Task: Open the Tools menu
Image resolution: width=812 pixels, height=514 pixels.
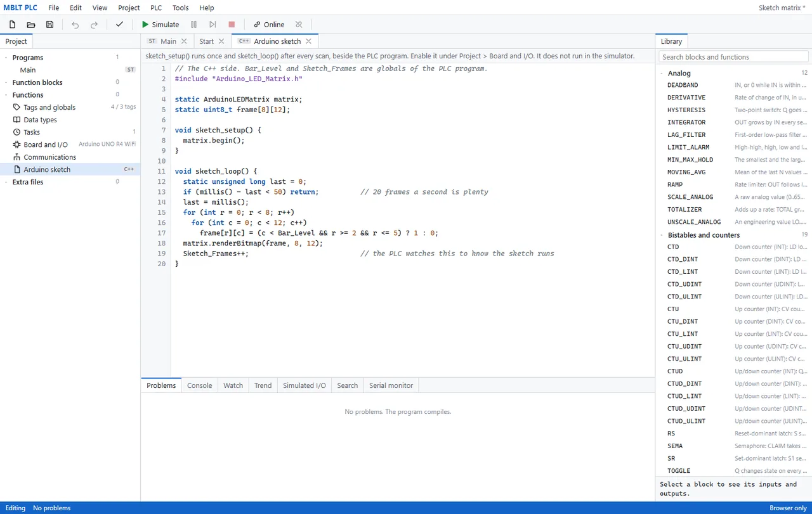Action: click(181, 8)
